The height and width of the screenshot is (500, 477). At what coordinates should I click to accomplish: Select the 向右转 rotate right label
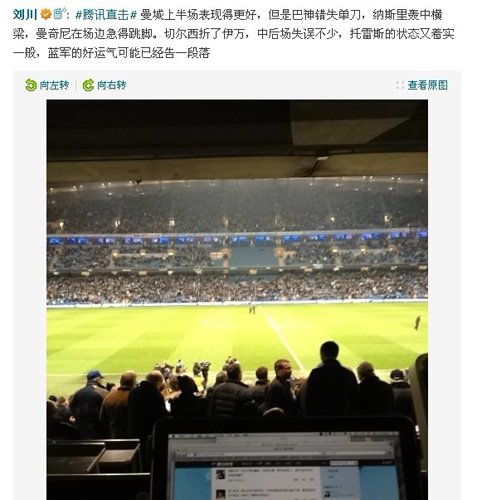click(x=112, y=85)
